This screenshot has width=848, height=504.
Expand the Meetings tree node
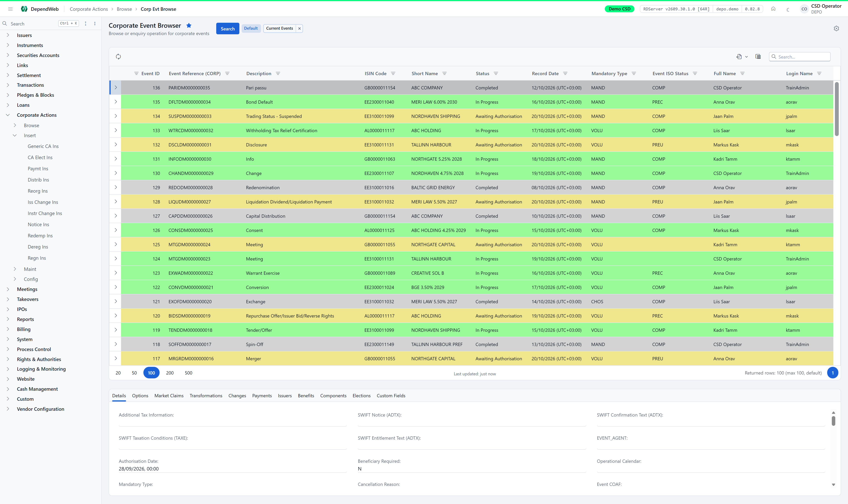8,289
